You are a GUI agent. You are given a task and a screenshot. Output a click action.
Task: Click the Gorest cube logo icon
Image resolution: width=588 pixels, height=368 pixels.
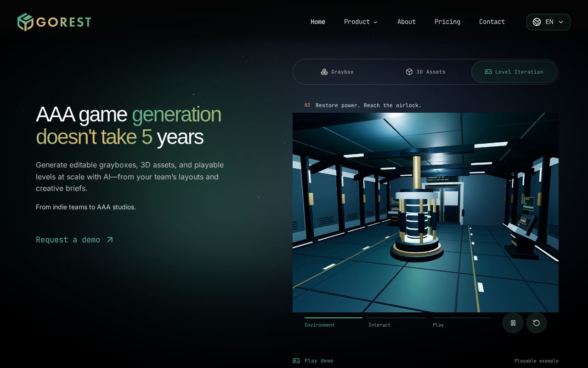click(x=25, y=22)
